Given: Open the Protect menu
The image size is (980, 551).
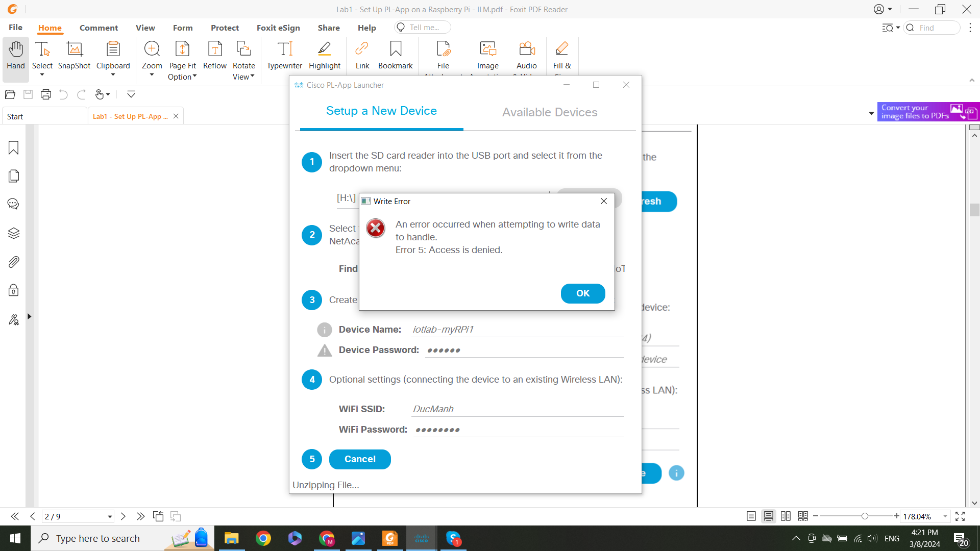Looking at the screenshot, I should [x=225, y=28].
